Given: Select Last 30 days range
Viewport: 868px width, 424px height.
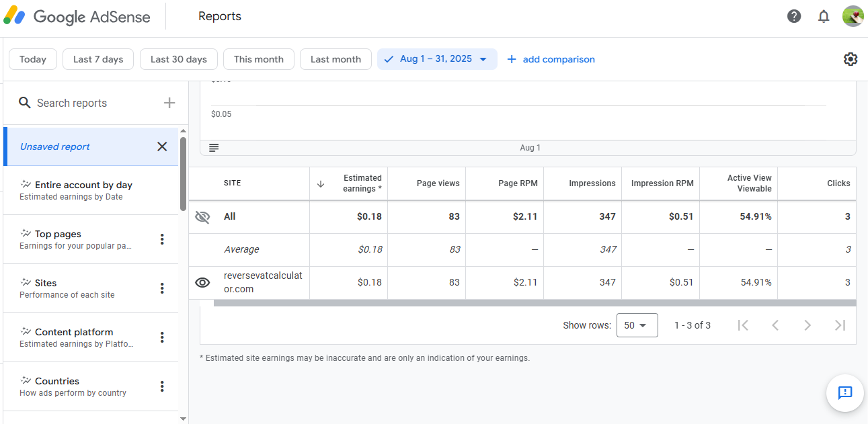Looking at the screenshot, I should click(179, 59).
